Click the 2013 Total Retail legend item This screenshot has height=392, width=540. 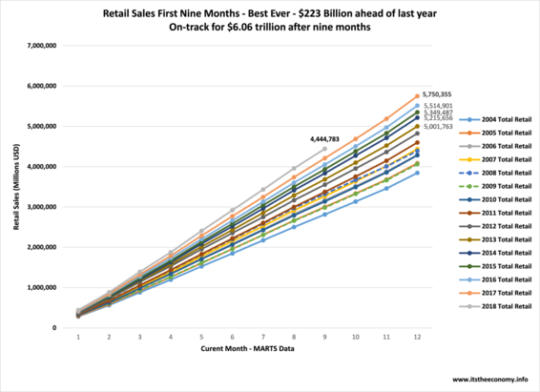coord(495,239)
